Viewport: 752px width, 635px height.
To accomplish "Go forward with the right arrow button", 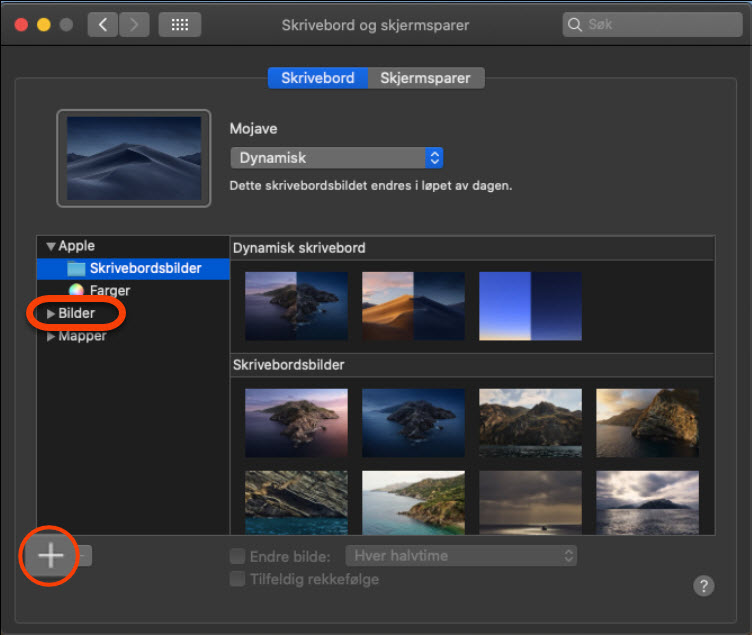I will 134,25.
